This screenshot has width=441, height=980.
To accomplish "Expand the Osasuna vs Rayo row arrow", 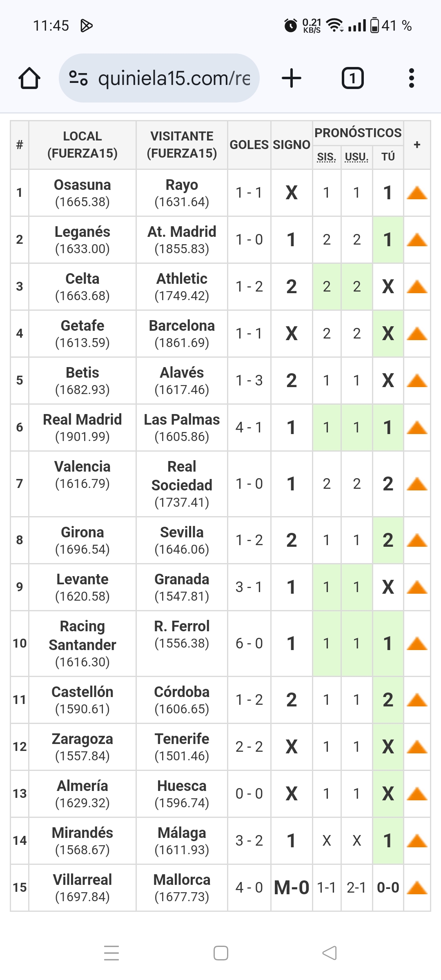I will tap(417, 193).
